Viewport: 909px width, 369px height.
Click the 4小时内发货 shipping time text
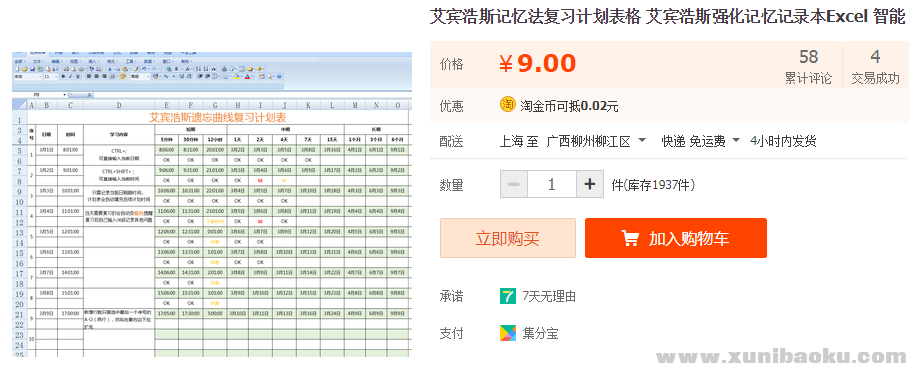pyautogui.click(x=783, y=141)
